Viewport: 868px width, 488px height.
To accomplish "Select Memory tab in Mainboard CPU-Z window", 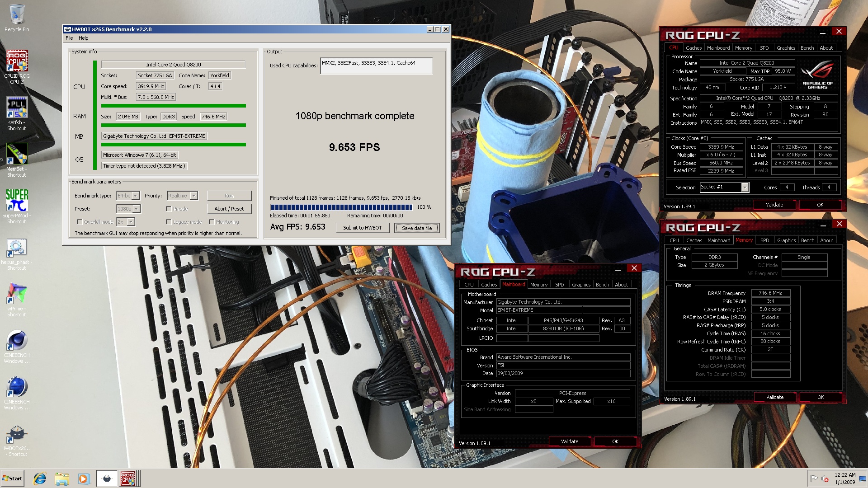I will (x=538, y=285).
